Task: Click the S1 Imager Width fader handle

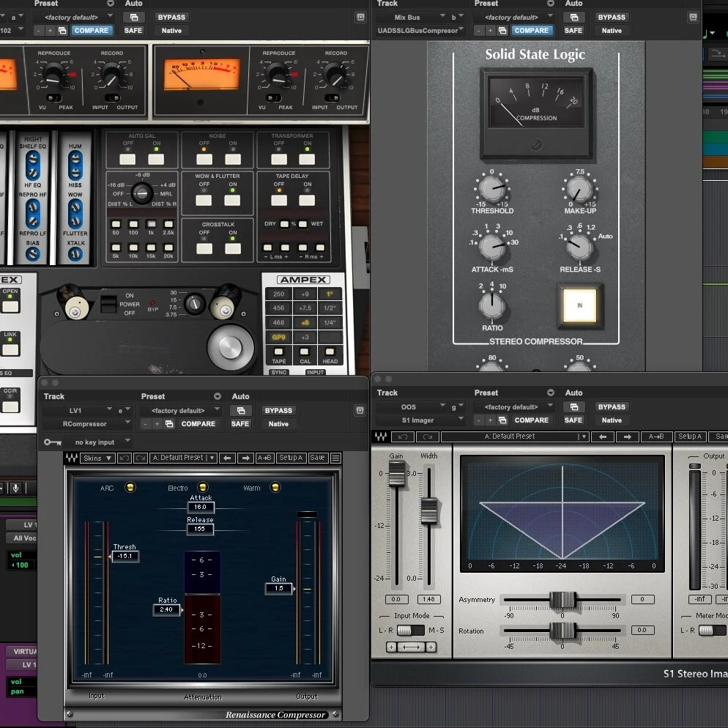Action: 429,510
